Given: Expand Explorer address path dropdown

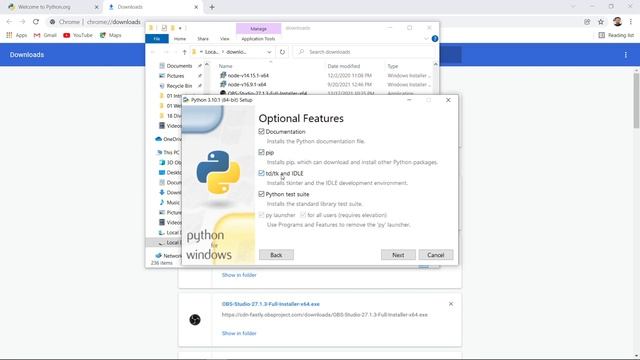Looking at the screenshot, I should pos(269,52).
